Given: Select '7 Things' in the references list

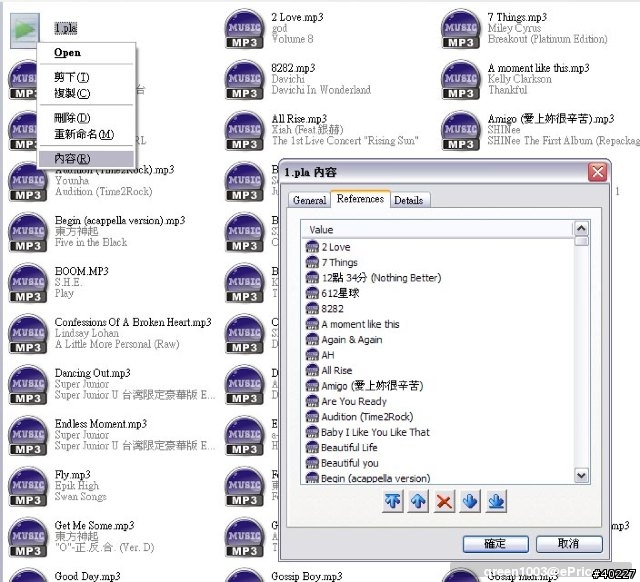Looking at the screenshot, I should pyautogui.click(x=340, y=262).
